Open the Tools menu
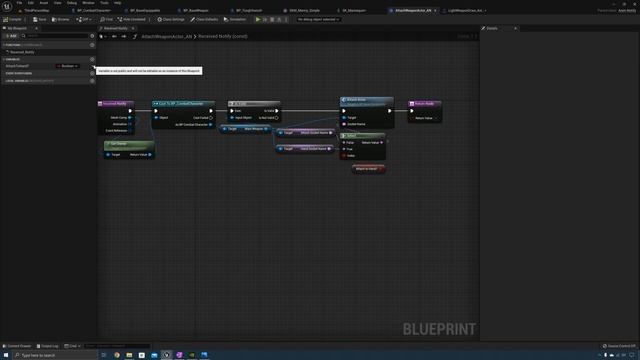Screen dimensions: 640x360 coord(104,3)
